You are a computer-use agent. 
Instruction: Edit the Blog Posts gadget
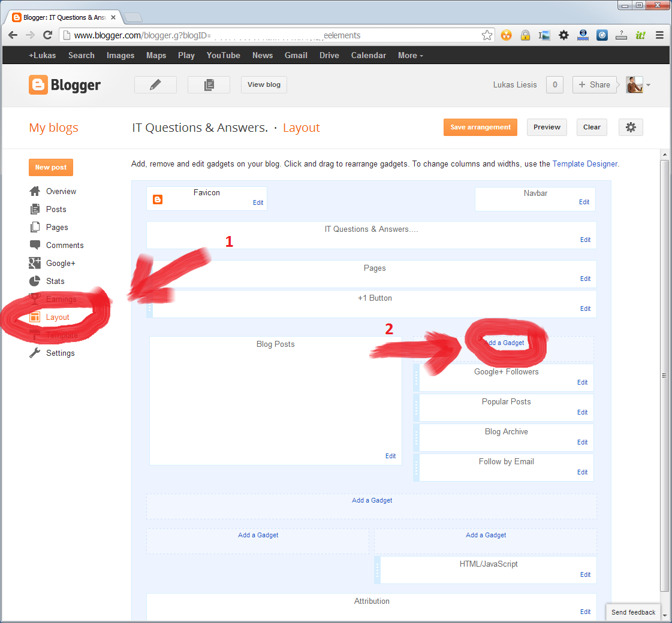390,456
